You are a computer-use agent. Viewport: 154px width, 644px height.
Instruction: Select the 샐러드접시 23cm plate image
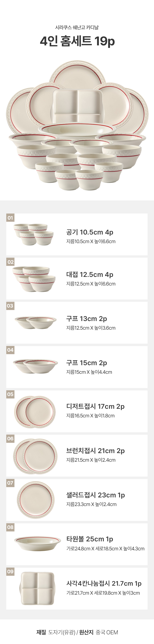36,500
